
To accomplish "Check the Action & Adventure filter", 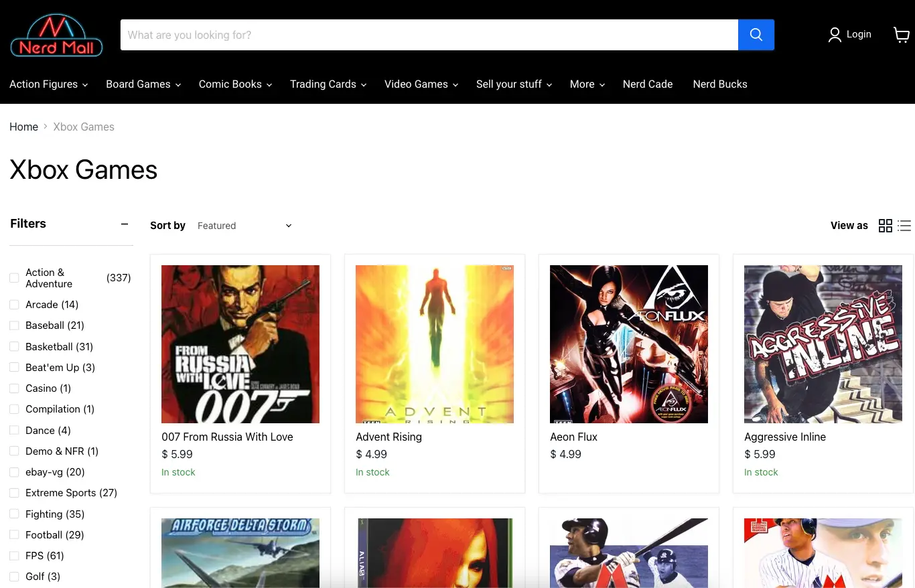I will pos(14,278).
